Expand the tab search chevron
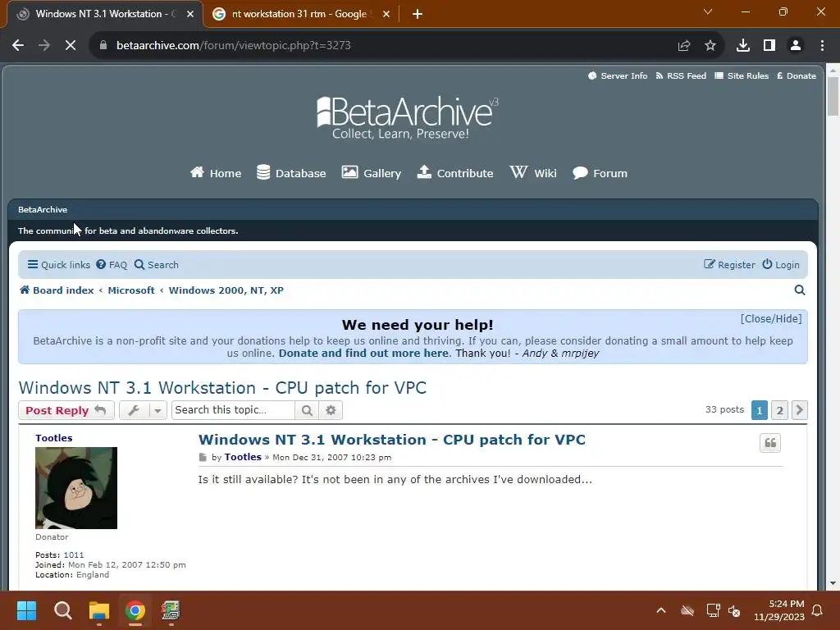Image resolution: width=840 pixels, height=630 pixels. tap(708, 11)
